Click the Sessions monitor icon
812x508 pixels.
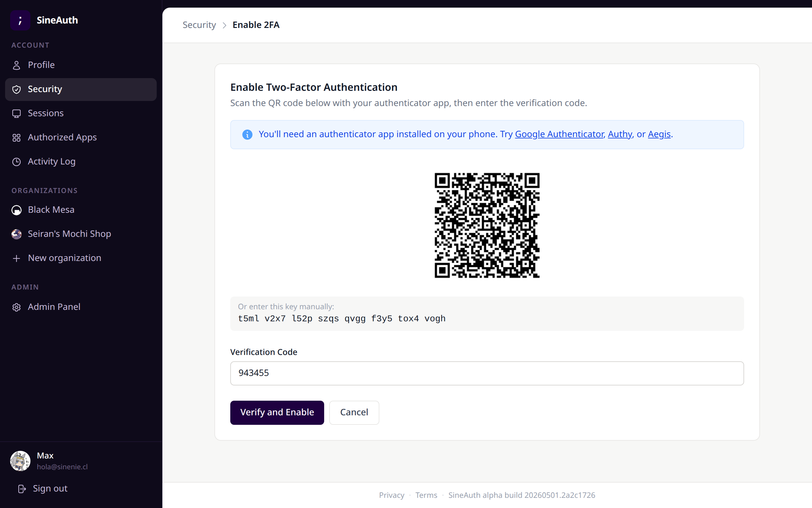16,114
